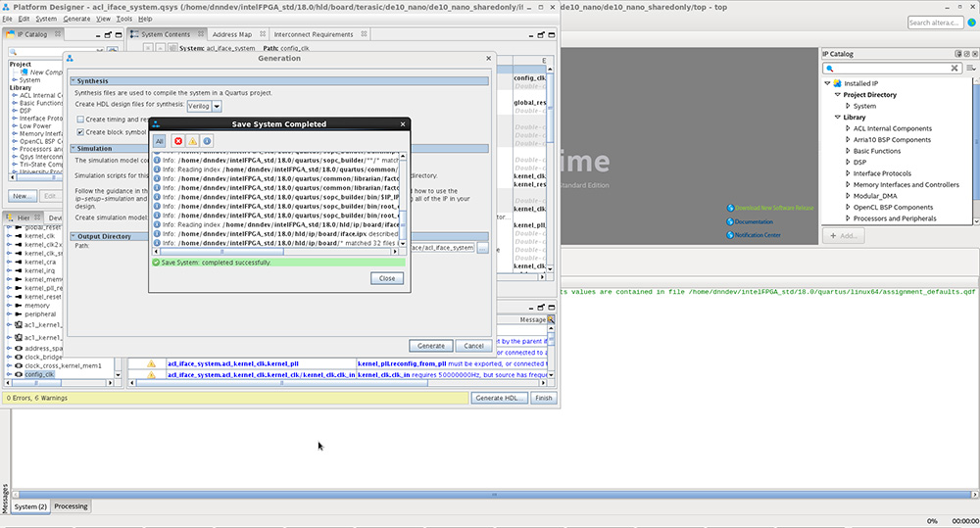Open Download New Software Release link

coord(774,208)
